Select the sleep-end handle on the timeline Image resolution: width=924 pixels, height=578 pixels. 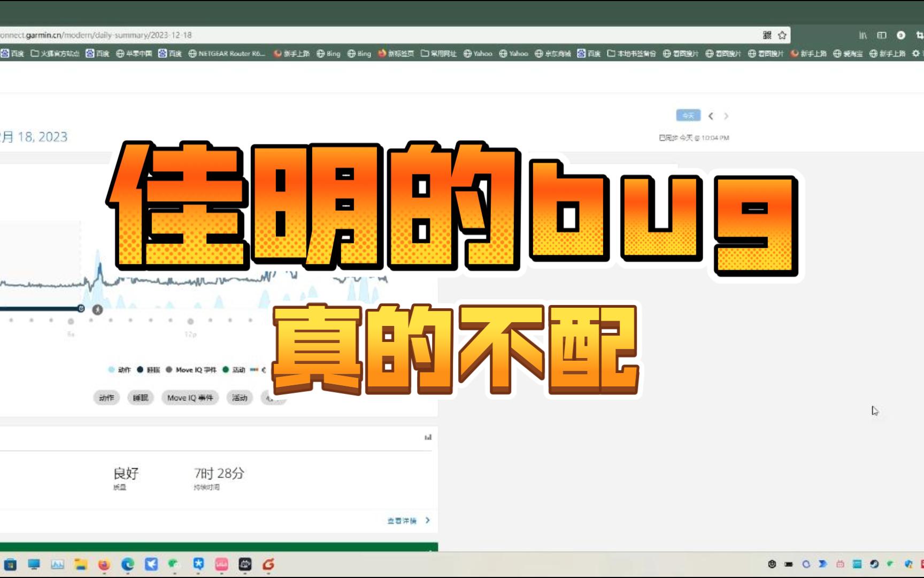tap(81, 309)
